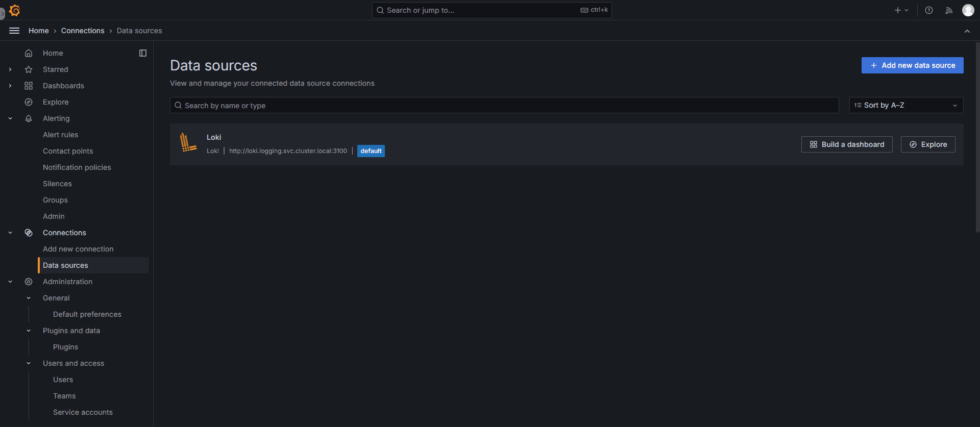Collapse the General subsection arrow
980x427 pixels.
(x=29, y=298)
